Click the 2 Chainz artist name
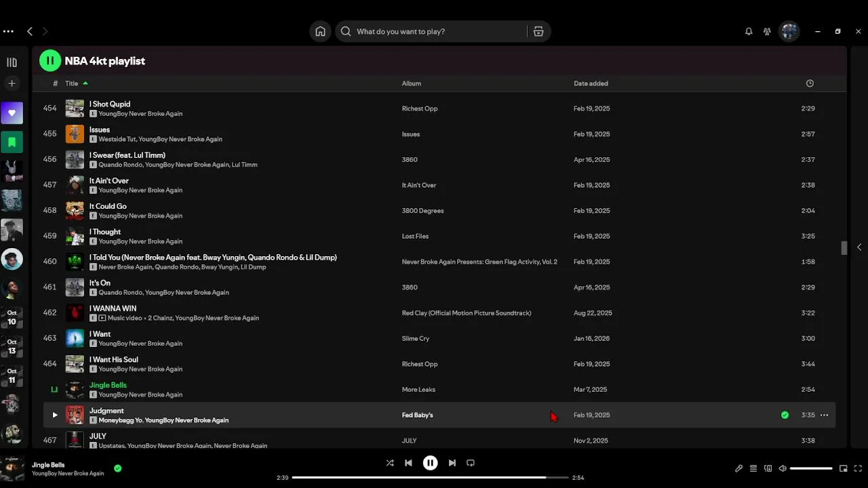This screenshot has height=488, width=868. tap(161, 318)
